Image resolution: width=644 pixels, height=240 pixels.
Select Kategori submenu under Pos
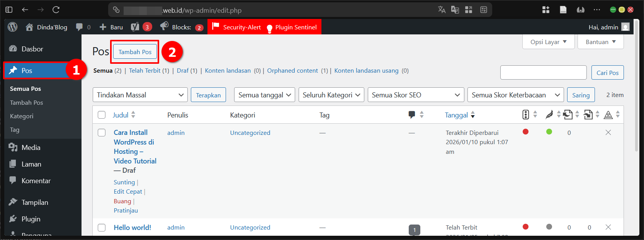22,116
